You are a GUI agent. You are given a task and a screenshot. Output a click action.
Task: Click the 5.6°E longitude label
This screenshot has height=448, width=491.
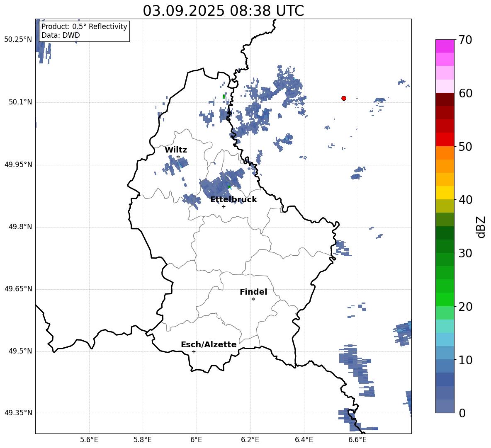click(x=89, y=440)
